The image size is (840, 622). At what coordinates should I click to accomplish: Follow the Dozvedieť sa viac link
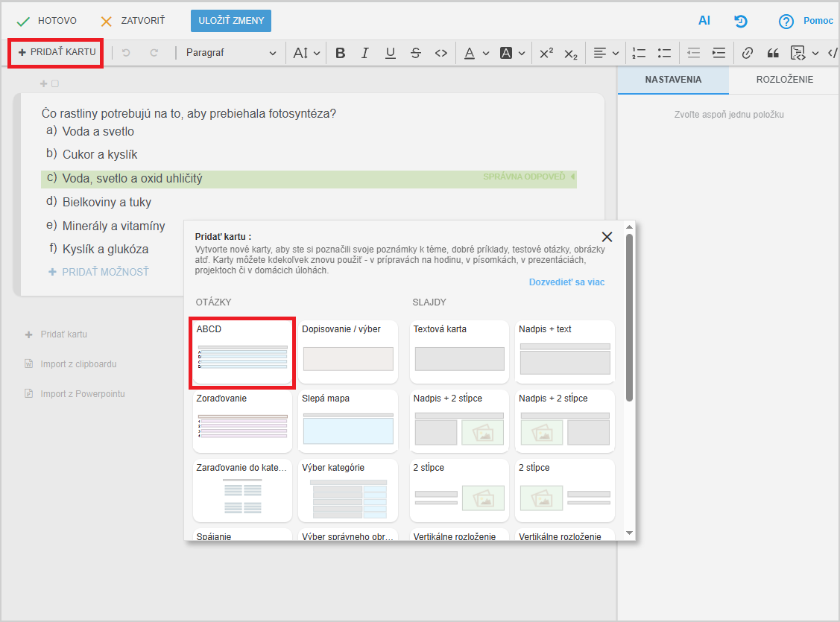point(566,282)
